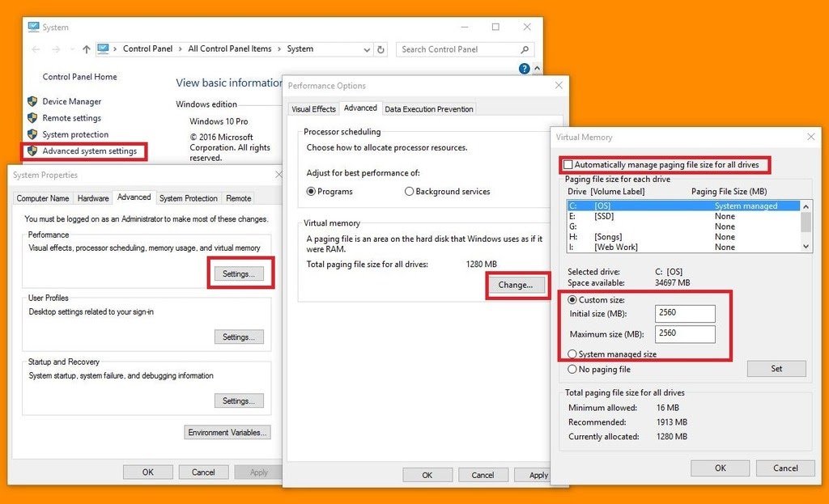Image resolution: width=829 pixels, height=504 pixels.
Task: Expand the All Control Panel Items breadcrumb arrow
Action: [x=279, y=49]
